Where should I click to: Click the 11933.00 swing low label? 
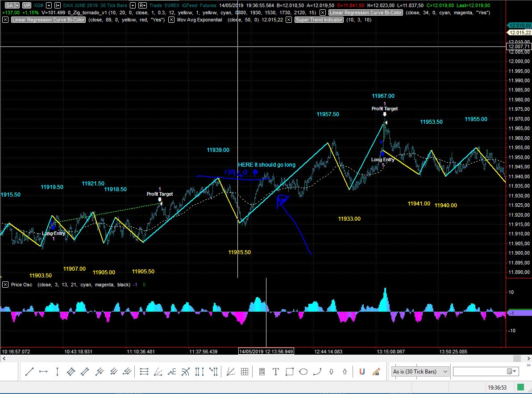point(349,219)
